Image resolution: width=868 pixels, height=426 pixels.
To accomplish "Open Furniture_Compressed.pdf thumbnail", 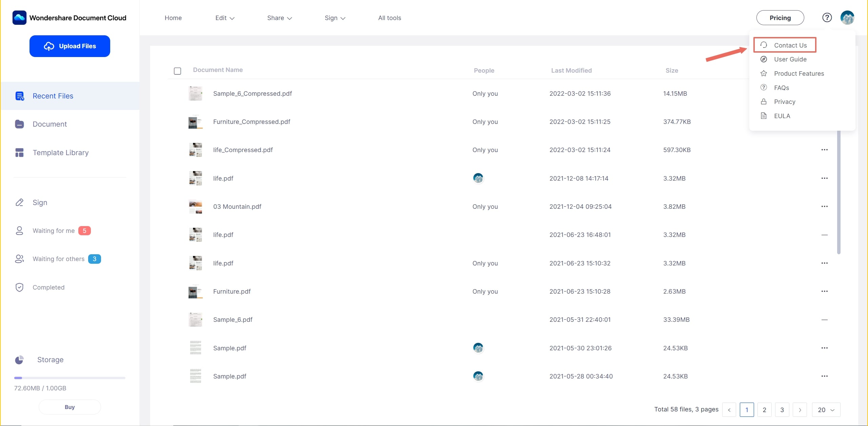I will 195,122.
